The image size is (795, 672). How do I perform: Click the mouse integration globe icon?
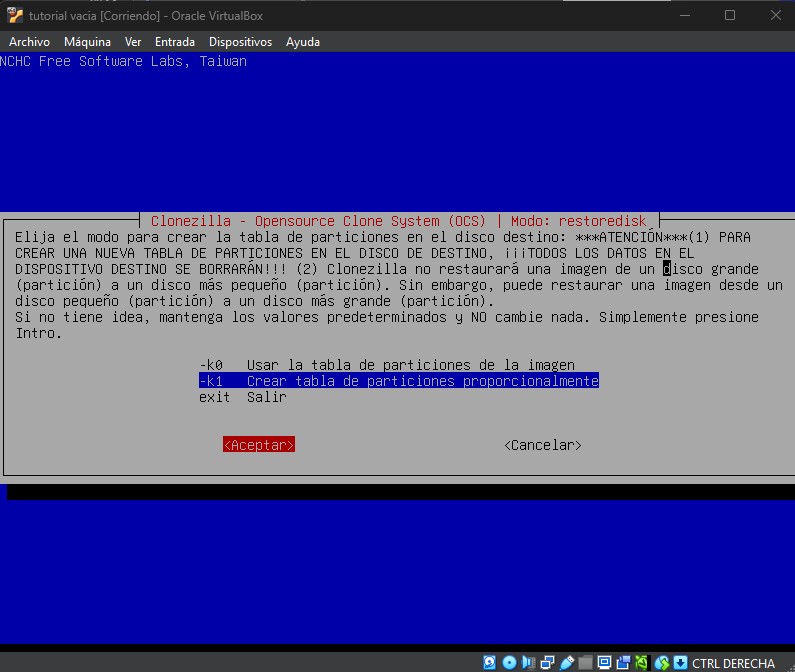(662, 662)
